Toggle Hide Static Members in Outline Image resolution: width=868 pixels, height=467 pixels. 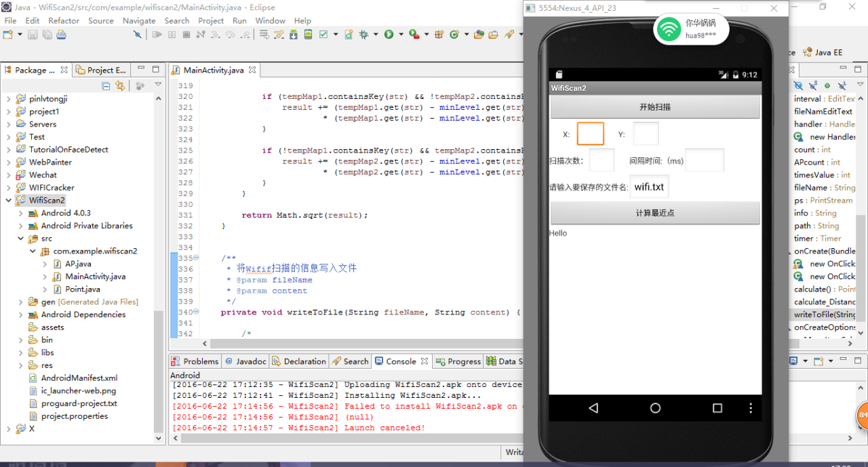click(813, 85)
